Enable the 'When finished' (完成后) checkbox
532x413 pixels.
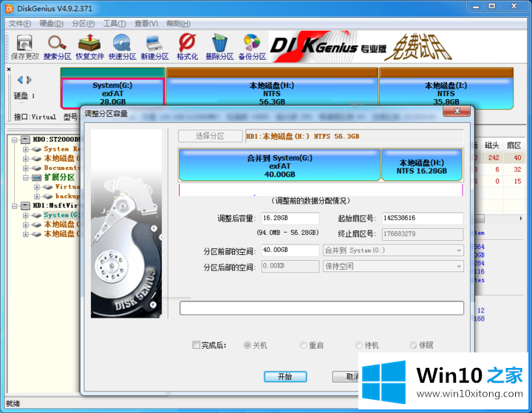[x=196, y=345]
